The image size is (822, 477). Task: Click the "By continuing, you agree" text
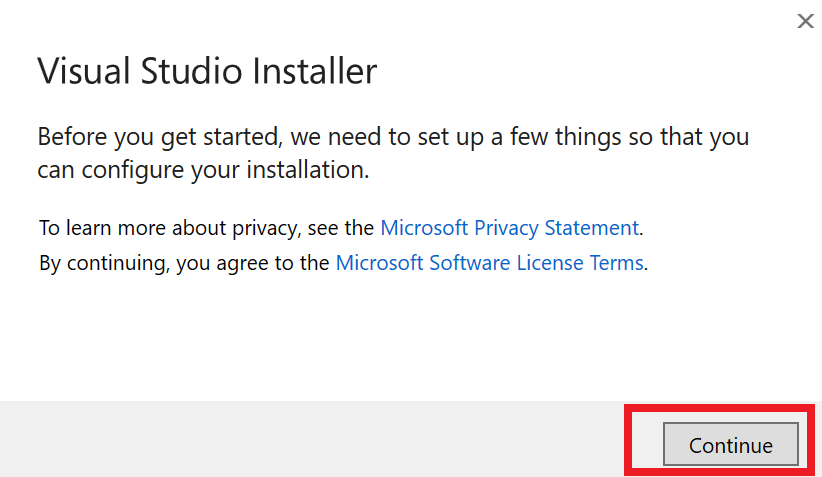pos(185,264)
